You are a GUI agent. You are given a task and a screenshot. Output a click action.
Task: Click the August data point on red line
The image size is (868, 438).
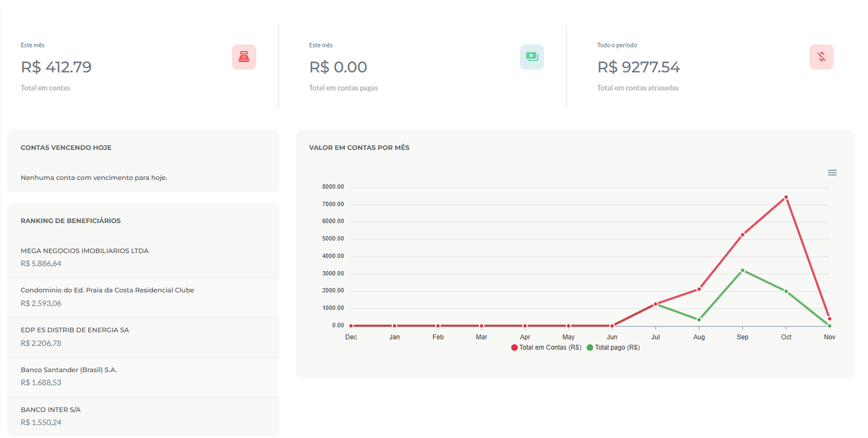699,289
